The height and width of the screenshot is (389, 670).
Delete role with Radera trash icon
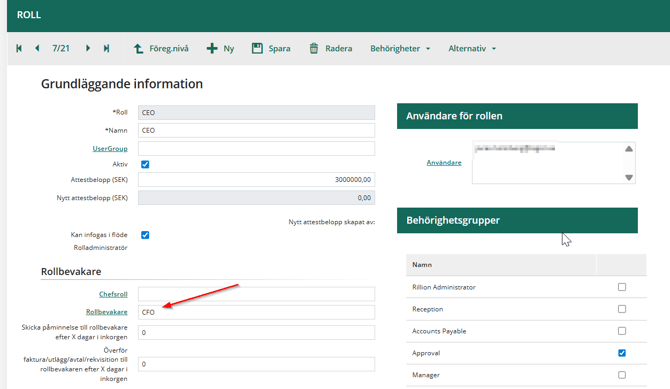314,48
